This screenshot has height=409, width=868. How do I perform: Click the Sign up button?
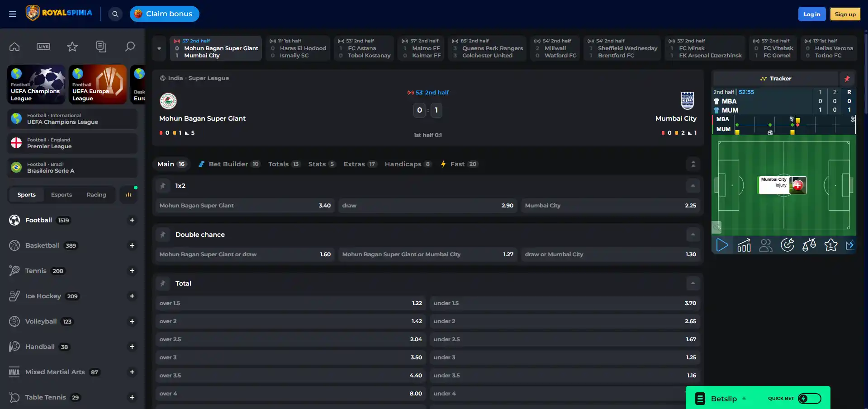pyautogui.click(x=845, y=14)
